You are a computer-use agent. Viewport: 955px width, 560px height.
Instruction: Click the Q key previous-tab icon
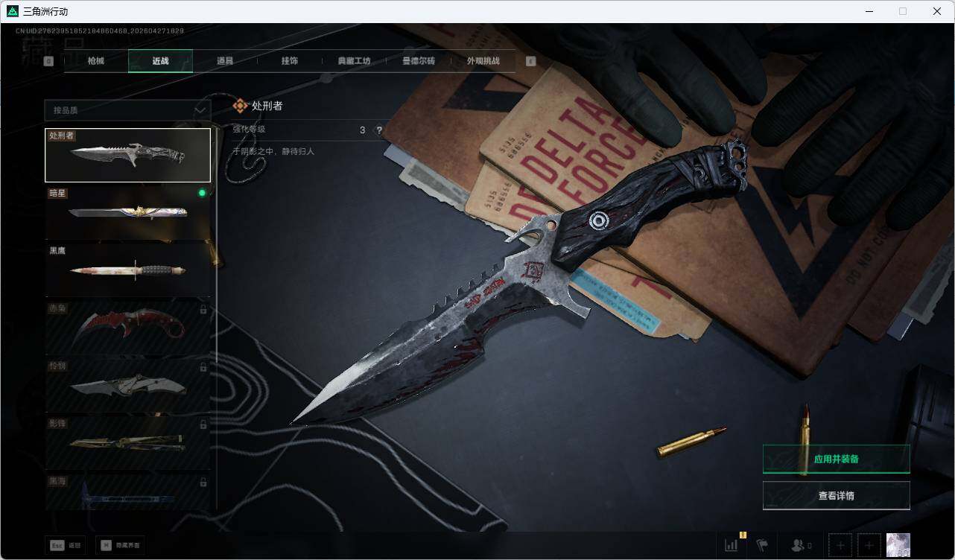48,61
